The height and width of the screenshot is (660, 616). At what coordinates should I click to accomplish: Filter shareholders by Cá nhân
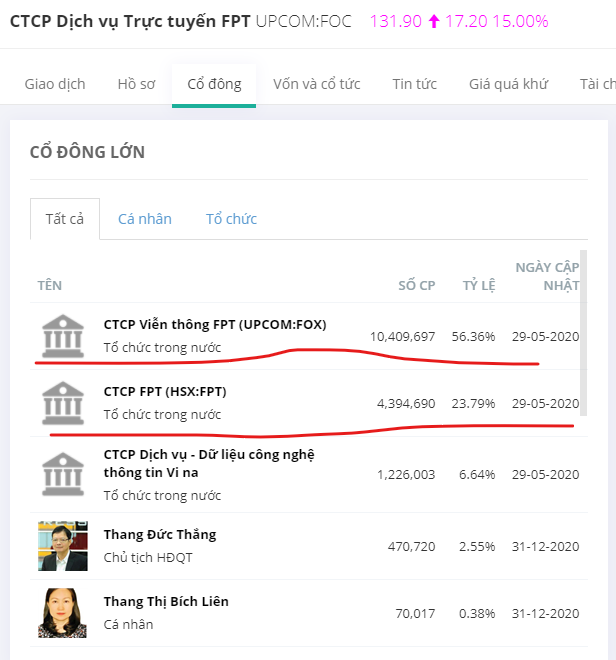pyautogui.click(x=145, y=219)
